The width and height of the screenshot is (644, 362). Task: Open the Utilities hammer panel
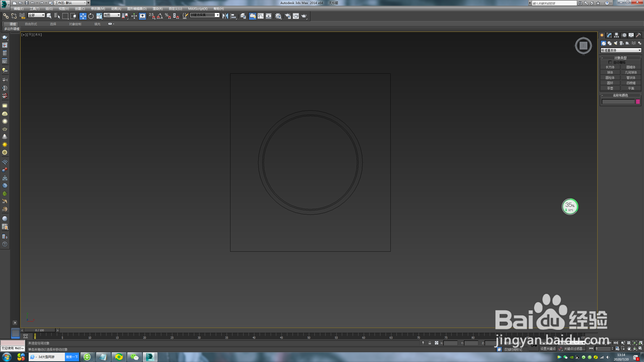pyautogui.click(x=638, y=35)
